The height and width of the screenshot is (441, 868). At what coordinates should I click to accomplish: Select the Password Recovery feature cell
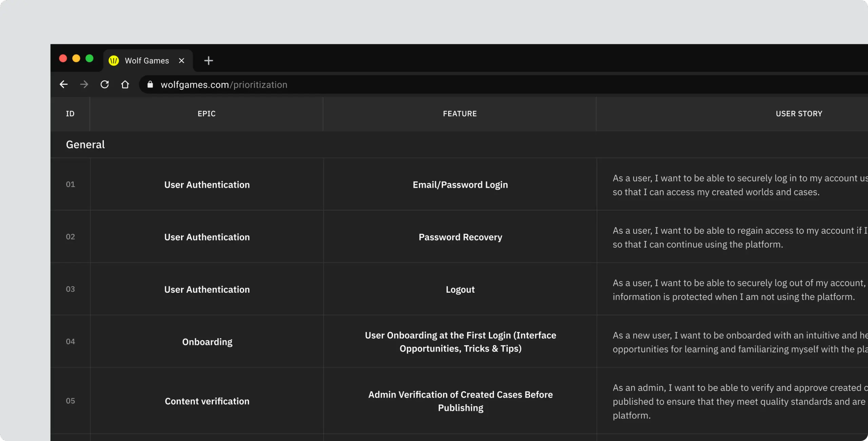pos(460,237)
